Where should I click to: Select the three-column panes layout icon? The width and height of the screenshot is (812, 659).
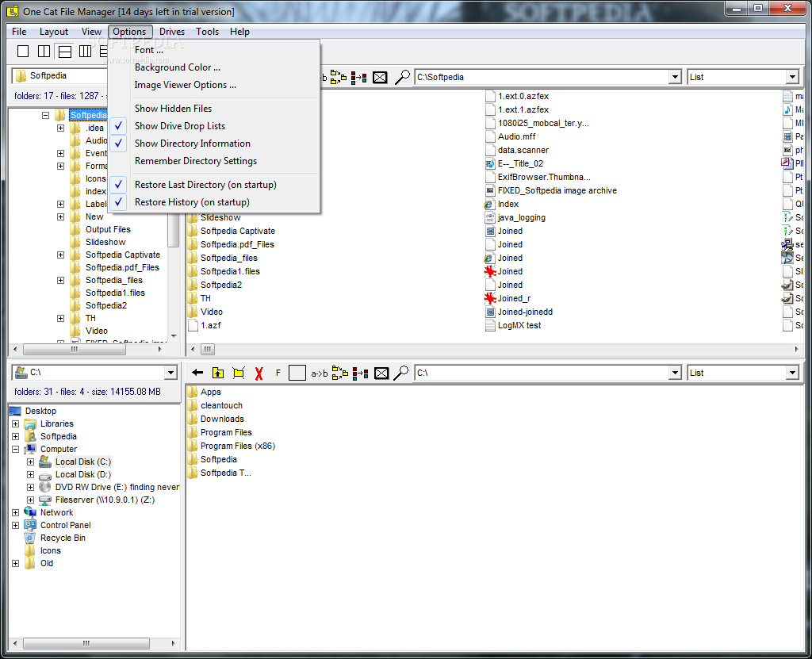[x=86, y=51]
